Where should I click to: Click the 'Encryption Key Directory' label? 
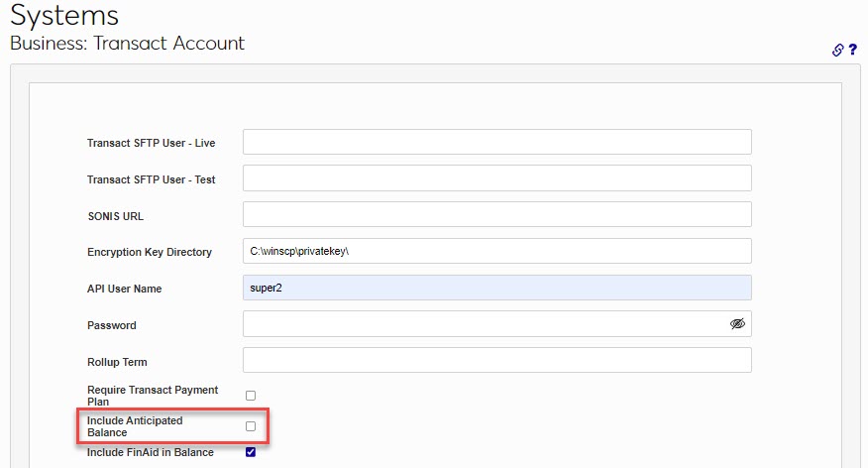pos(150,252)
